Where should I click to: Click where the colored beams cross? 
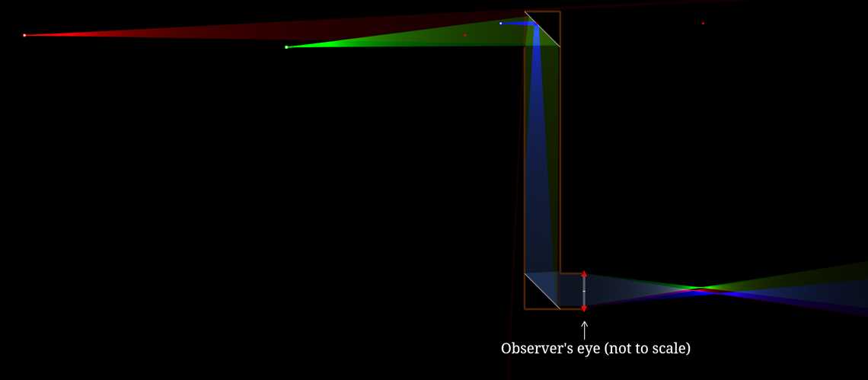coord(700,289)
